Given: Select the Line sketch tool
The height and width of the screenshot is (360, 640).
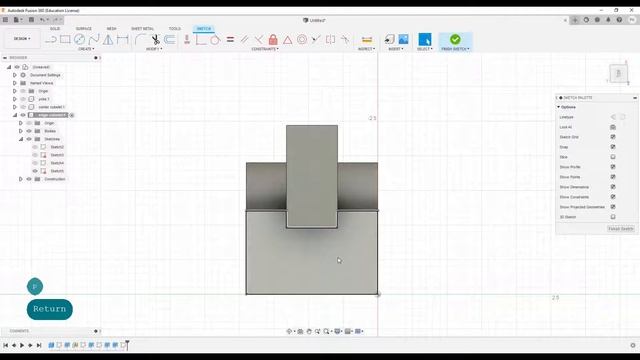Looking at the screenshot, I should (x=51, y=40).
